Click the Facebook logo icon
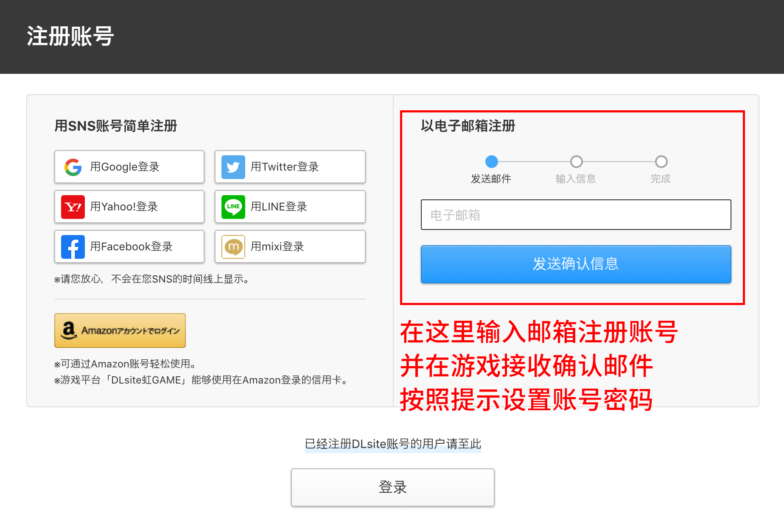Screen dimensions: 784x532 click(73, 247)
